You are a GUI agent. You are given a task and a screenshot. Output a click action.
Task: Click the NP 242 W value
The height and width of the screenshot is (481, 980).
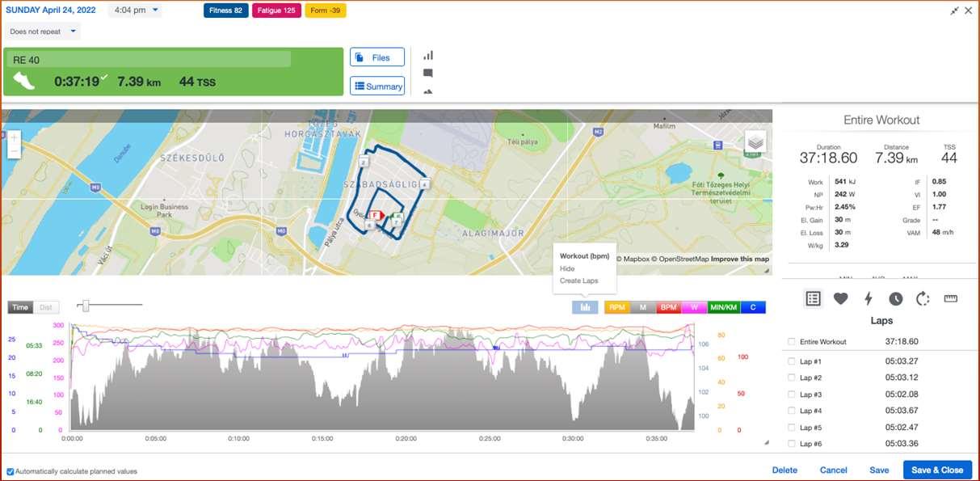[846, 195]
